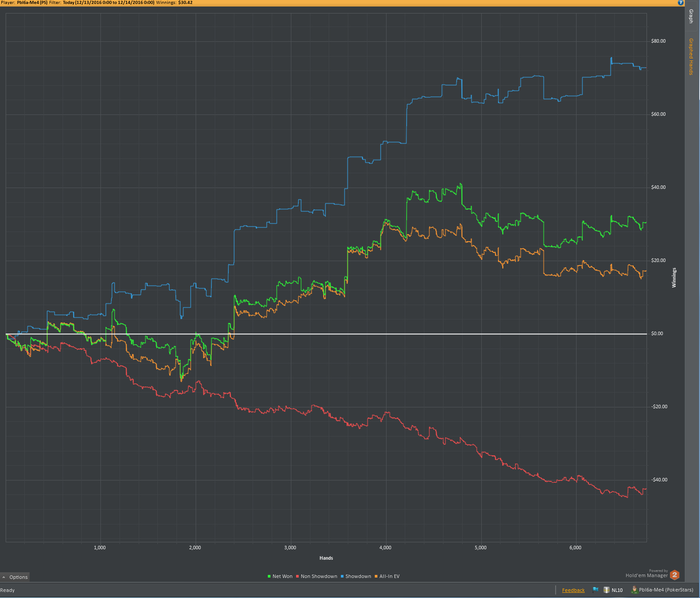Click the Non Showdown red legend marker

point(297,577)
